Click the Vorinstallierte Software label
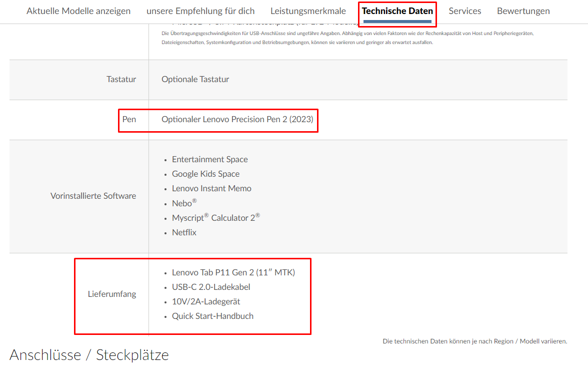 coord(93,196)
